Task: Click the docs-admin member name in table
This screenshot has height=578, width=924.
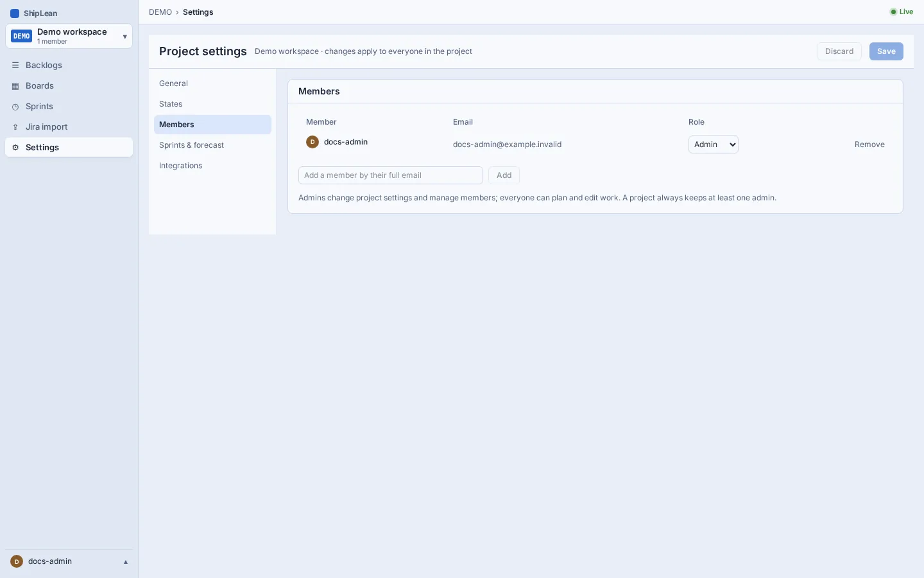Action: click(346, 142)
